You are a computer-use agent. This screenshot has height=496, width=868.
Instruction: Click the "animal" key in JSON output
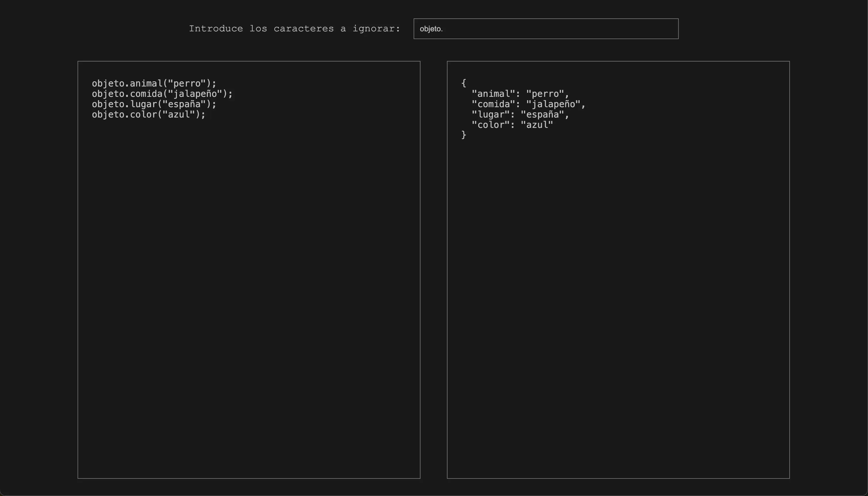click(x=493, y=94)
